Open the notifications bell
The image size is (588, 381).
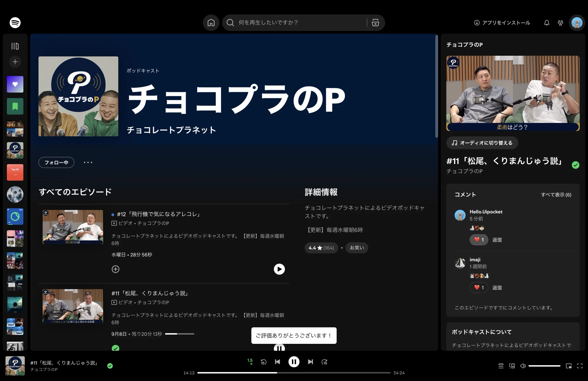coord(547,23)
